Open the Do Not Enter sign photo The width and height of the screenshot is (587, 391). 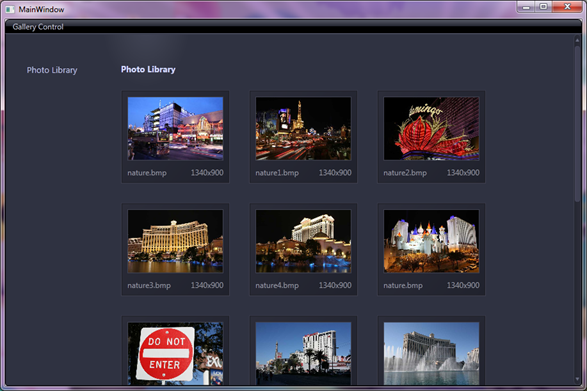click(x=175, y=354)
